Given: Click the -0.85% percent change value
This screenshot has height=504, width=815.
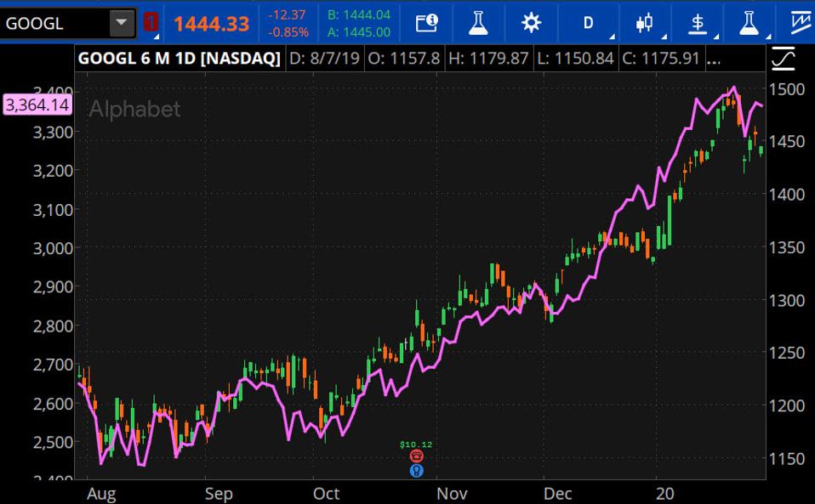Looking at the screenshot, I should pos(288,32).
